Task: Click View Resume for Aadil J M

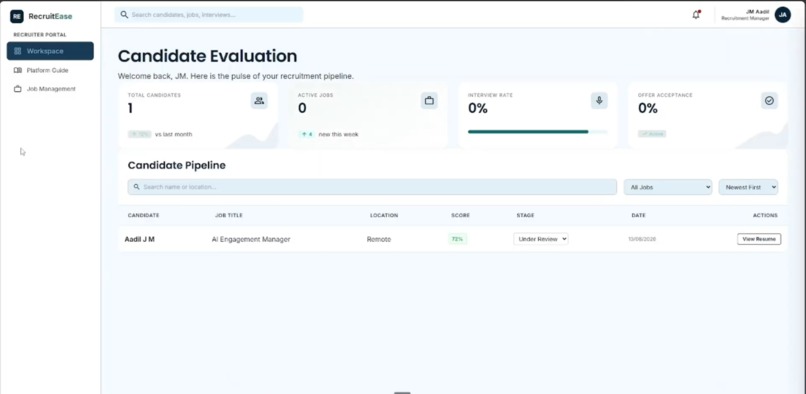Action: pyautogui.click(x=759, y=239)
